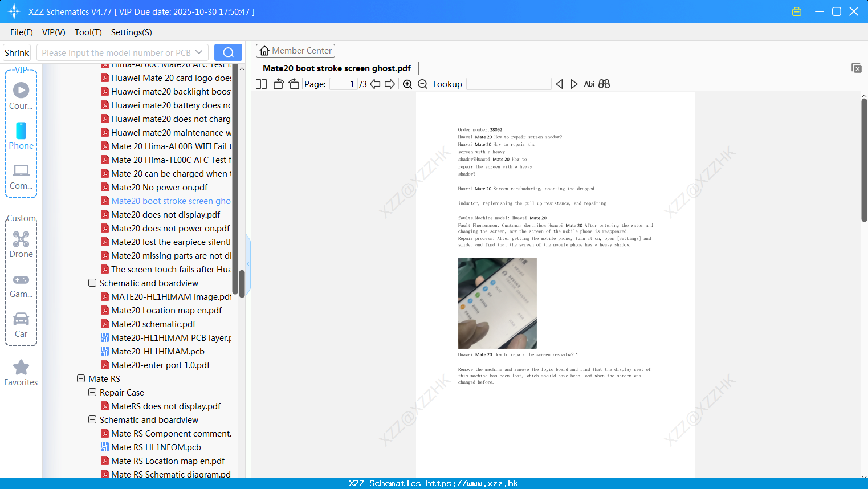Click the phone photo in PDF
Image resolution: width=868 pixels, height=489 pixels.
(x=498, y=303)
